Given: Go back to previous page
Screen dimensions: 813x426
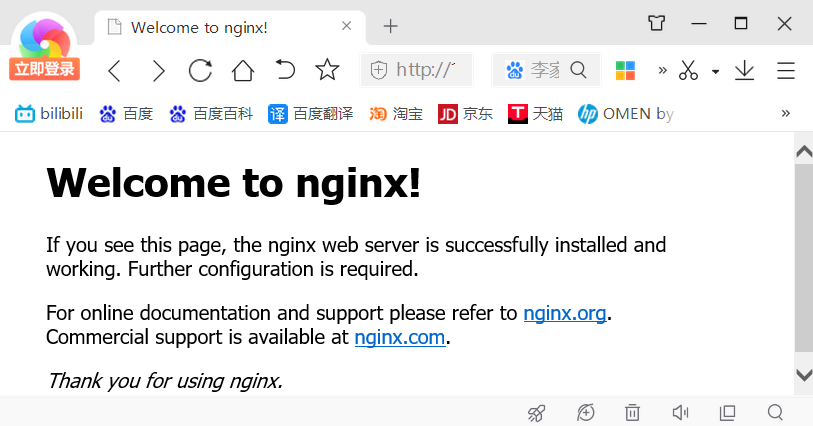Looking at the screenshot, I should [115, 70].
